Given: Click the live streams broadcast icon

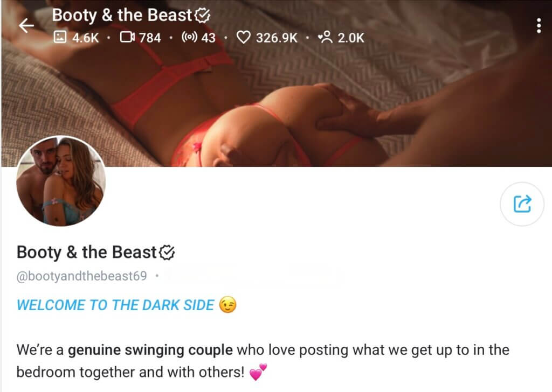Looking at the screenshot, I should (x=189, y=37).
